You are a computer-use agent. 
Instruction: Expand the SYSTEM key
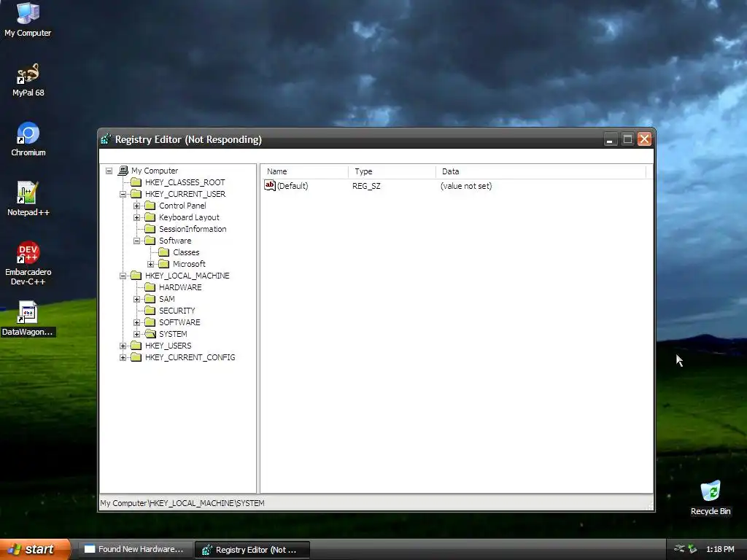136,334
